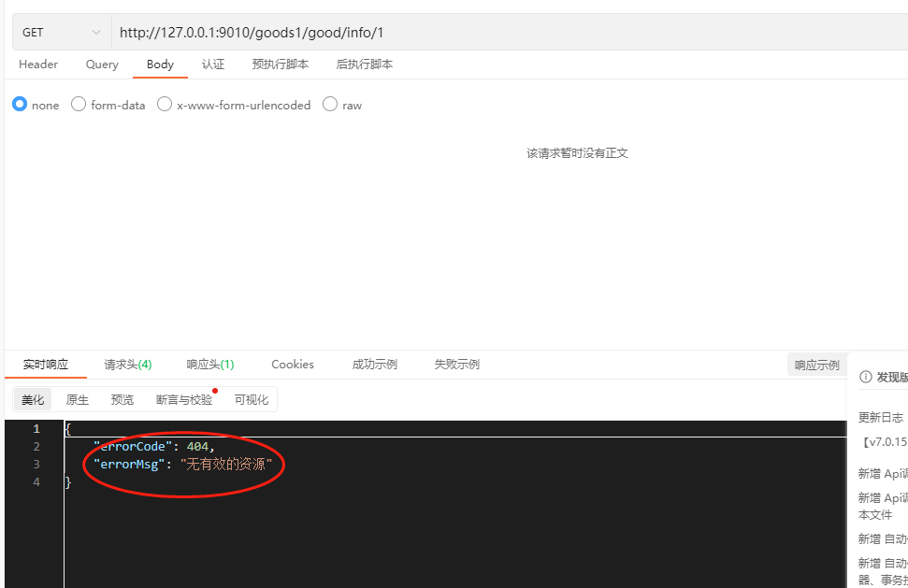Screen dimensions: 908x588
Task: Select the form-data radio button
Action: coord(79,105)
